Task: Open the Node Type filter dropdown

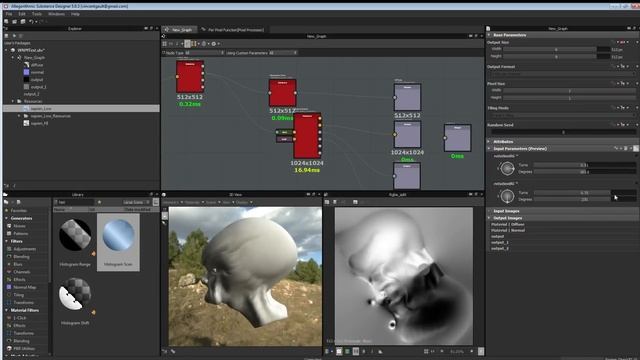Action: click(204, 53)
